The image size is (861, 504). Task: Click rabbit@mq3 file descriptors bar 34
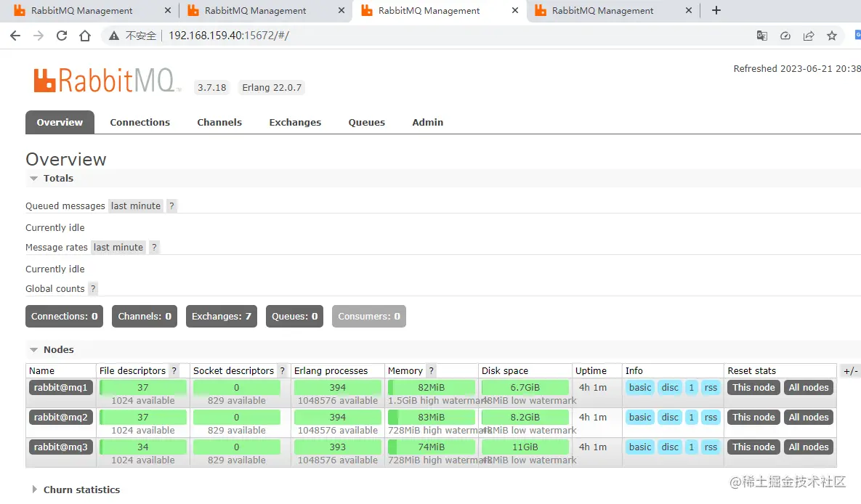[142, 447]
